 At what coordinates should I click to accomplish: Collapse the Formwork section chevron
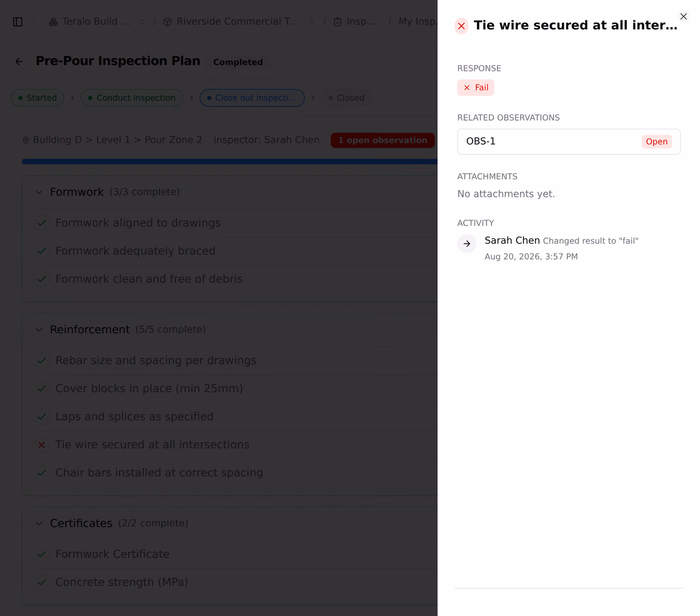tap(39, 192)
